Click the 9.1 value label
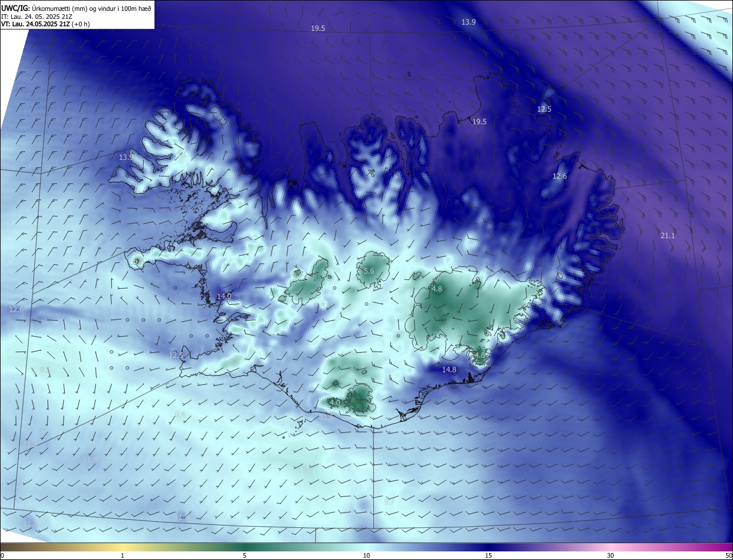The width and height of the screenshot is (733, 560). coord(308,470)
